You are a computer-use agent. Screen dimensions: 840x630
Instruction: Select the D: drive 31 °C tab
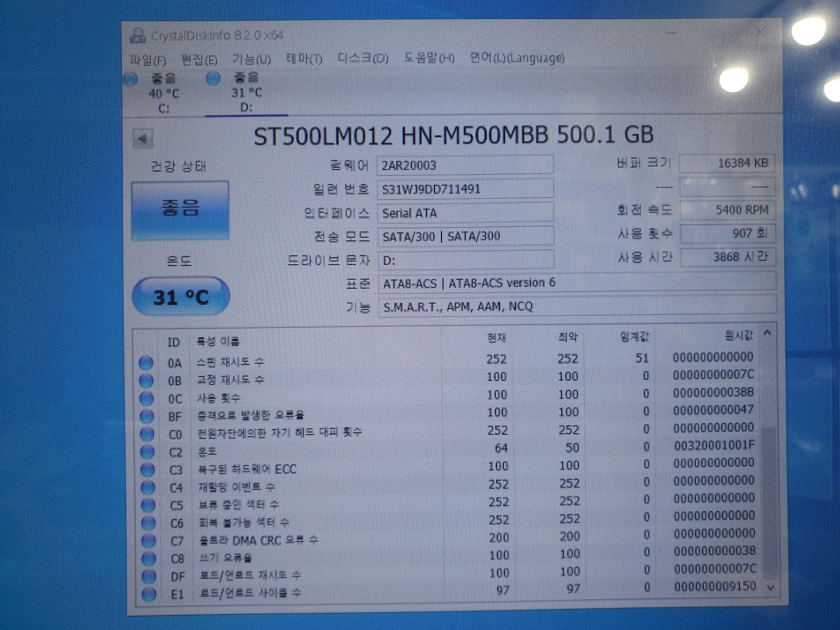247,93
